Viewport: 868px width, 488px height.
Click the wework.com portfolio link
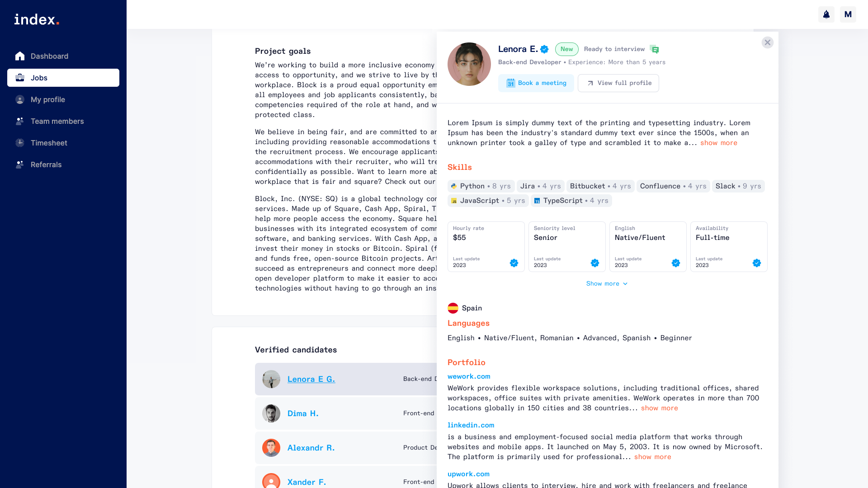[468, 376]
